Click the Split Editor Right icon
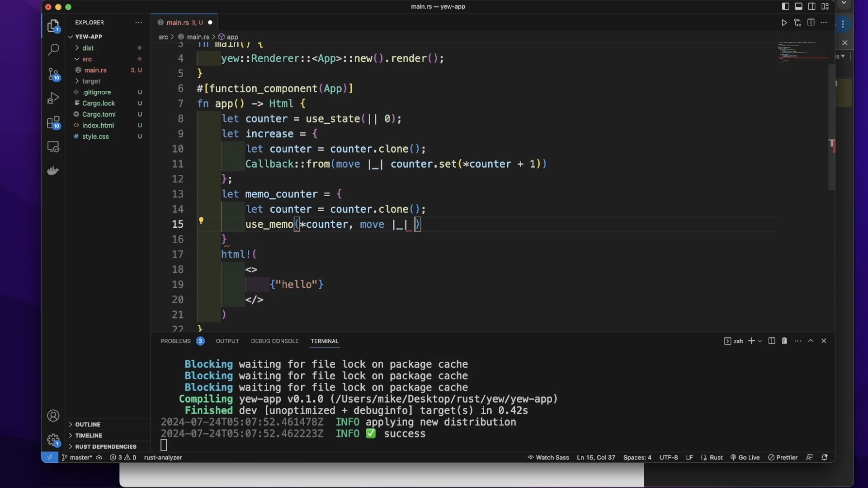This screenshot has width=868, height=488. tap(811, 23)
